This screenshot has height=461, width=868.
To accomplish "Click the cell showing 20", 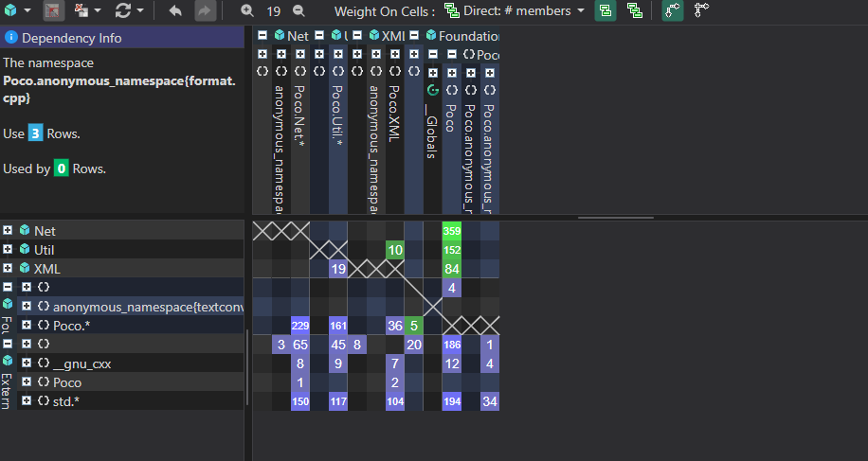I will [413, 345].
